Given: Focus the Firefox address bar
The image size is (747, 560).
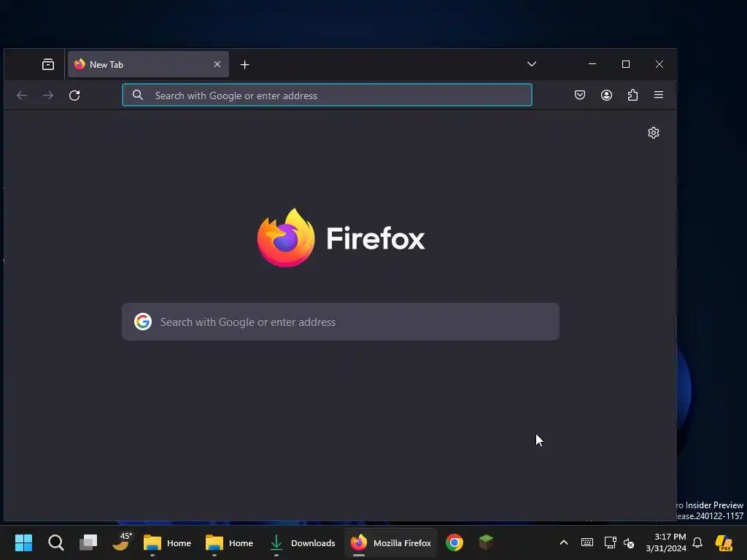Looking at the screenshot, I should point(327,96).
